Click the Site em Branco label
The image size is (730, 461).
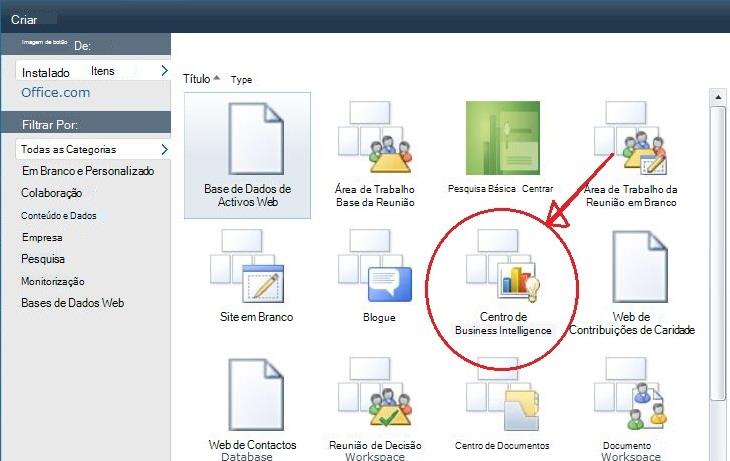point(257,317)
